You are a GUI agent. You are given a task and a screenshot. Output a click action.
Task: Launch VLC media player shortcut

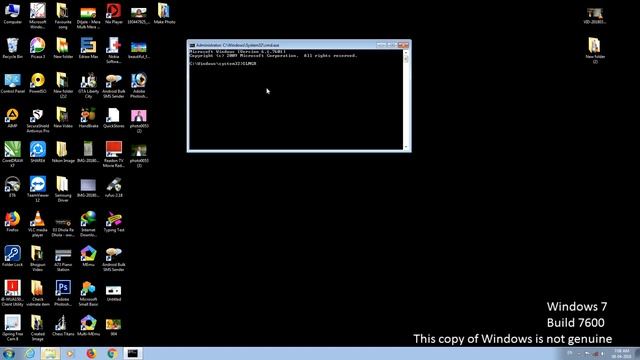(38, 224)
